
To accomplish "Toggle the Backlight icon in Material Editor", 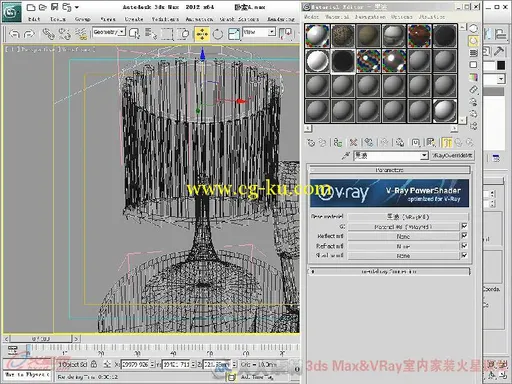I will pos(473,41).
